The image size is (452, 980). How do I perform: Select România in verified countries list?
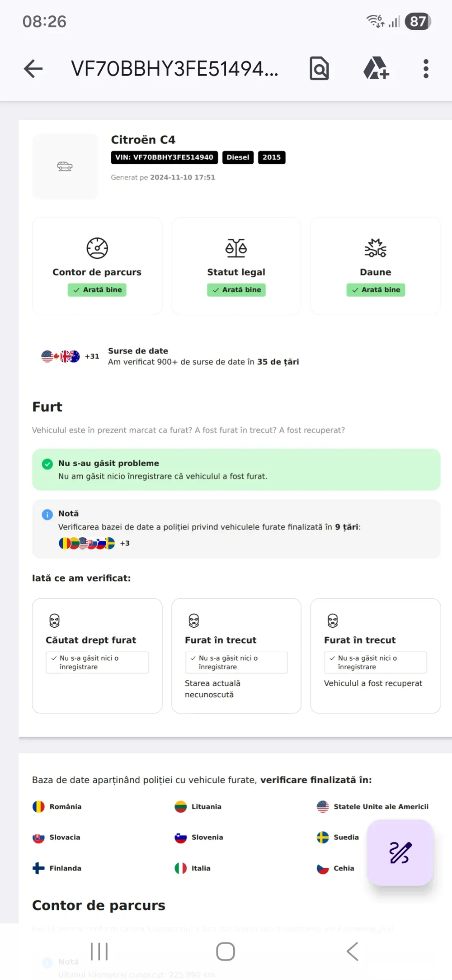57,807
